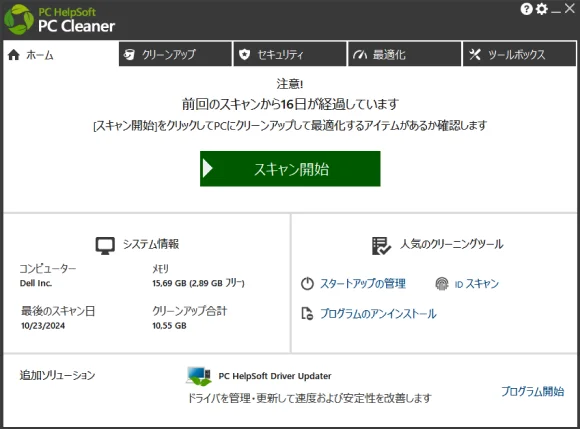Start scanning with スキャン開始 button
Viewport: 580px width, 430px height.
[x=290, y=169]
